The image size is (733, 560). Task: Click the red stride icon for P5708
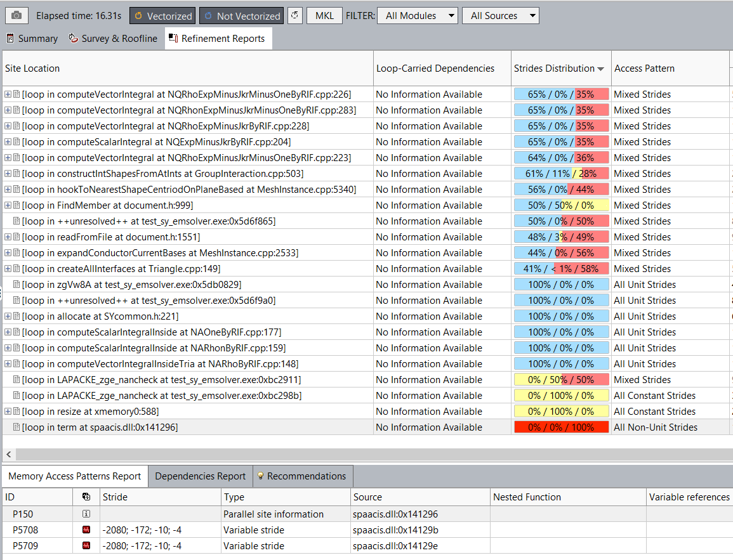point(86,530)
